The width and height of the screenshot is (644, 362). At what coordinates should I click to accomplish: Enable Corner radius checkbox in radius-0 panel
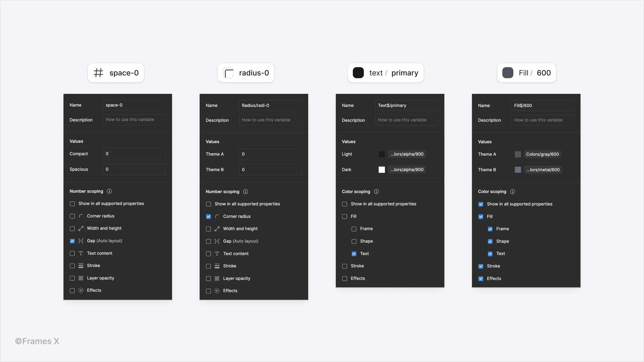pos(208,216)
